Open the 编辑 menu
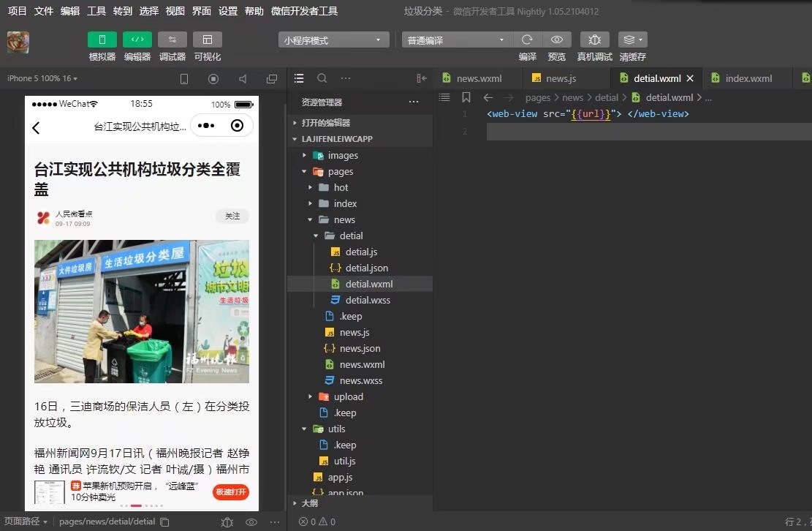 (70, 11)
